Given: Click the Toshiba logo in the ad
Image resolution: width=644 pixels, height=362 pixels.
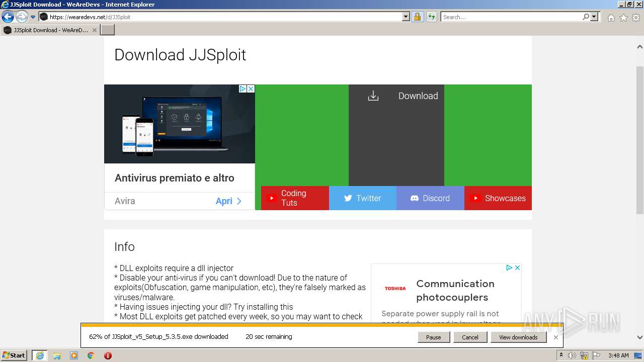Looking at the screenshot, I should tap(395, 288).
